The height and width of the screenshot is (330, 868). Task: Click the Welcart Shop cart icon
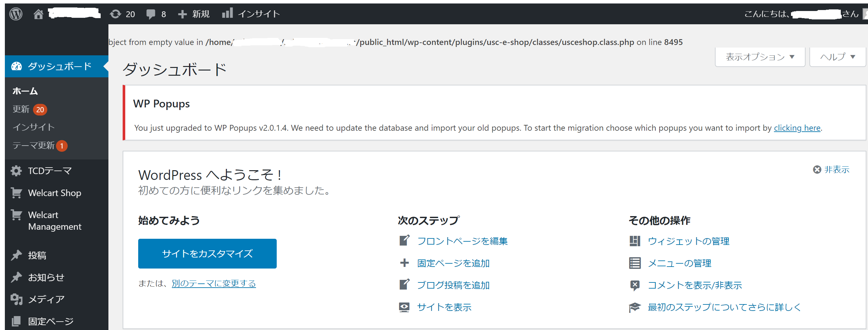coord(16,192)
